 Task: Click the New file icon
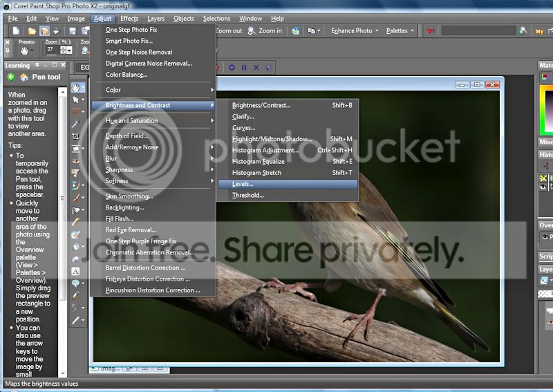pos(15,31)
